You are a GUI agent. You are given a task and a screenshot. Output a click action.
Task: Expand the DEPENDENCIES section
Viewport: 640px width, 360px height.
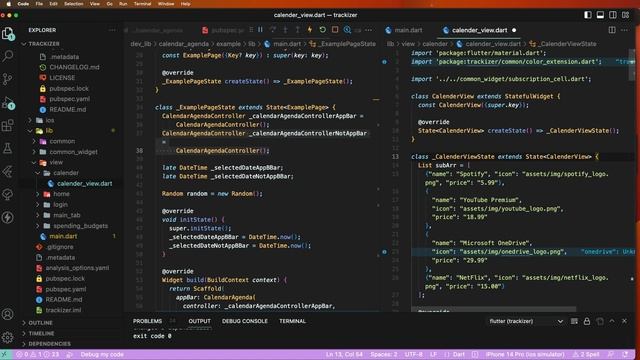pyautogui.click(x=49, y=344)
